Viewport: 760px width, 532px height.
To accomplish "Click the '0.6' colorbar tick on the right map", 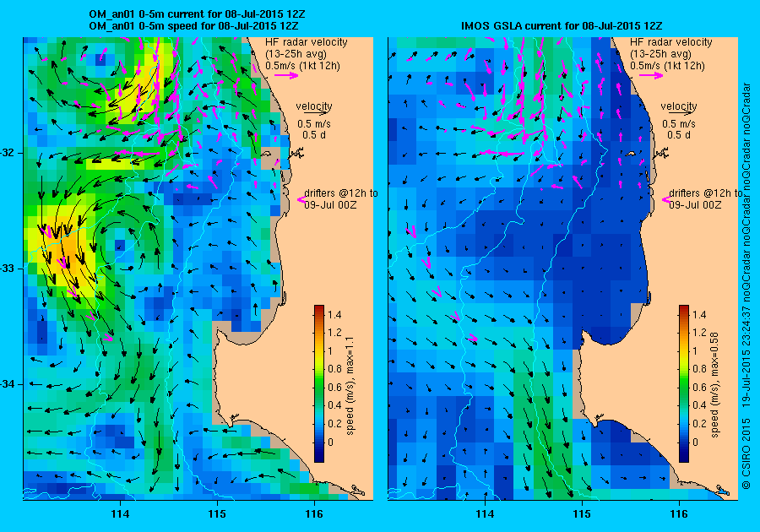I will [699, 387].
